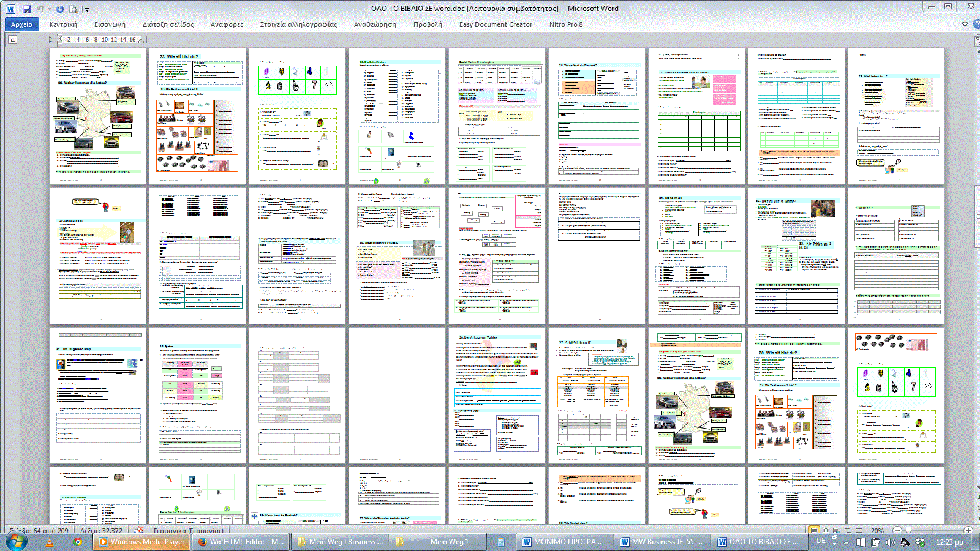Switch to the Κεντρική ribbon tab
The height and width of the screenshot is (551, 980).
[x=63, y=24]
